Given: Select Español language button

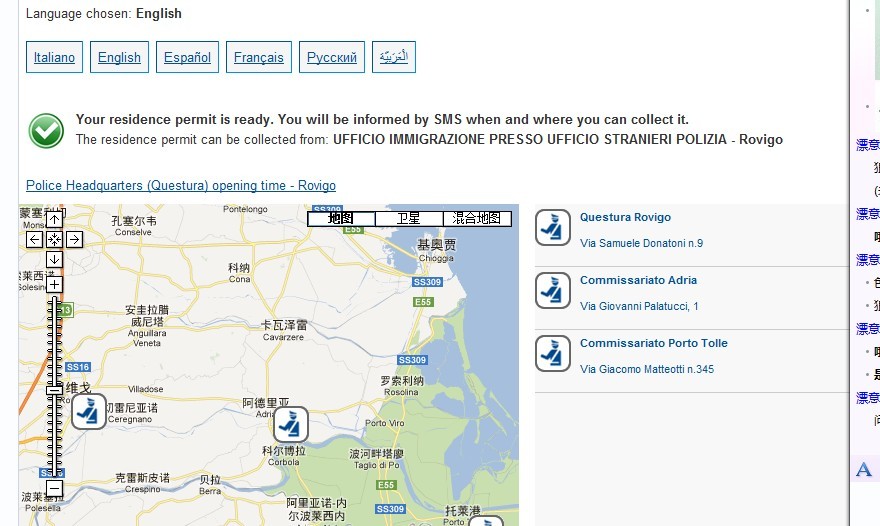Looking at the screenshot, I should coord(187,57).
